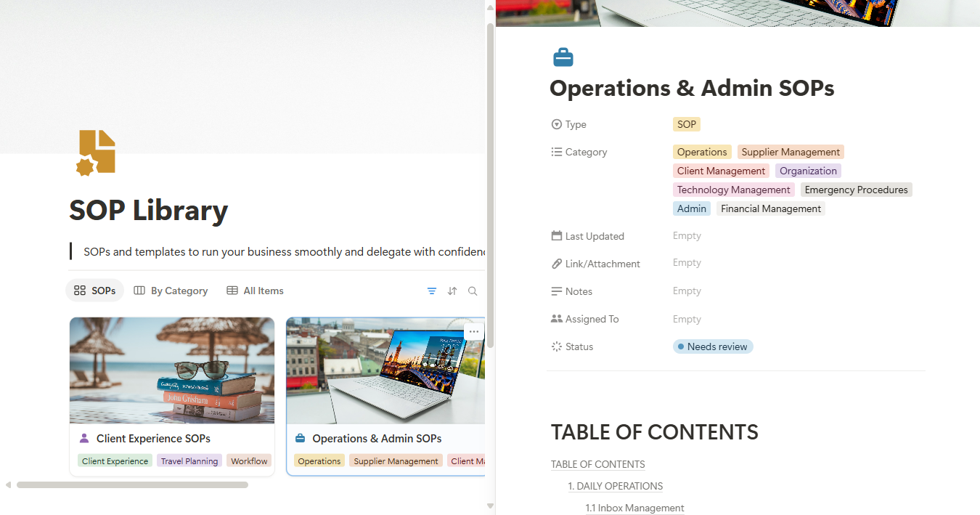Click the Client Experience SOPs person icon
The height and width of the screenshot is (515, 980).
[x=83, y=439]
